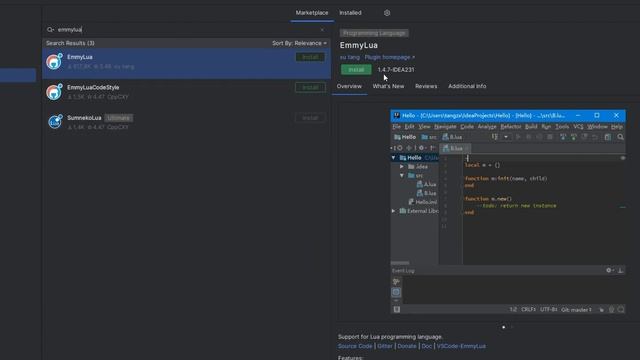
Task: Open the Overview tab
Action: pyautogui.click(x=349, y=86)
